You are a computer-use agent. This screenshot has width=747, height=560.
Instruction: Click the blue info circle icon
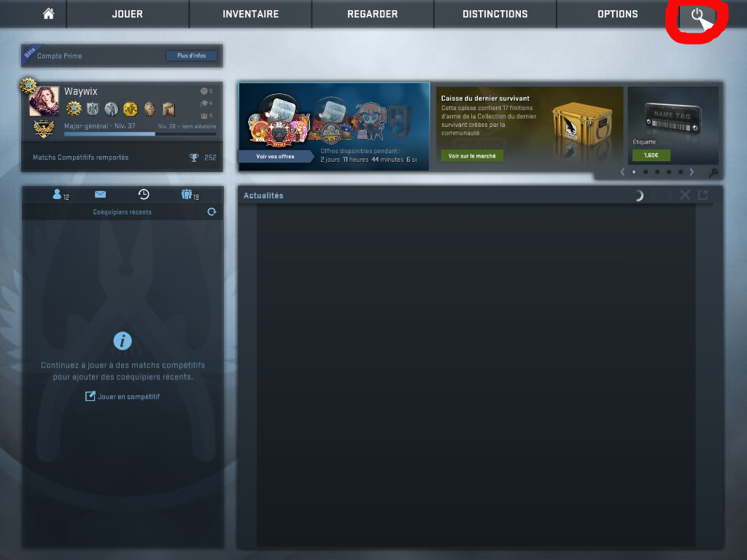coord(123,341)
